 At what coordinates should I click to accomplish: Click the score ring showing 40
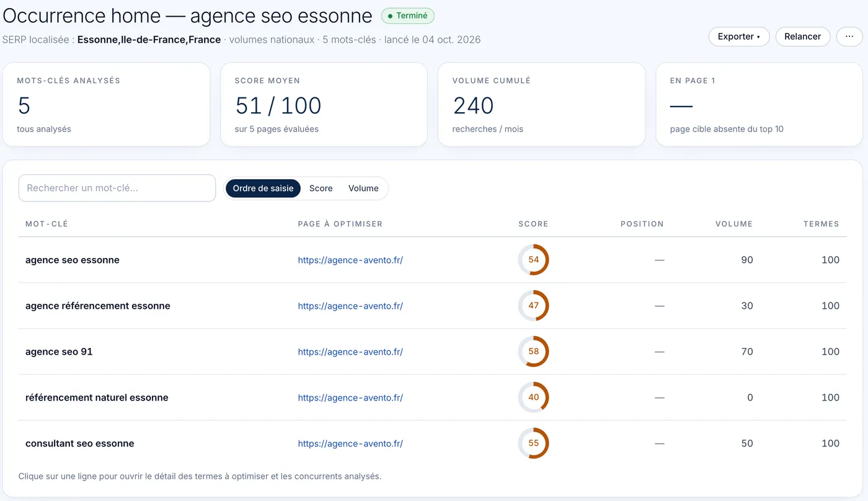click(x=534, y=397)
